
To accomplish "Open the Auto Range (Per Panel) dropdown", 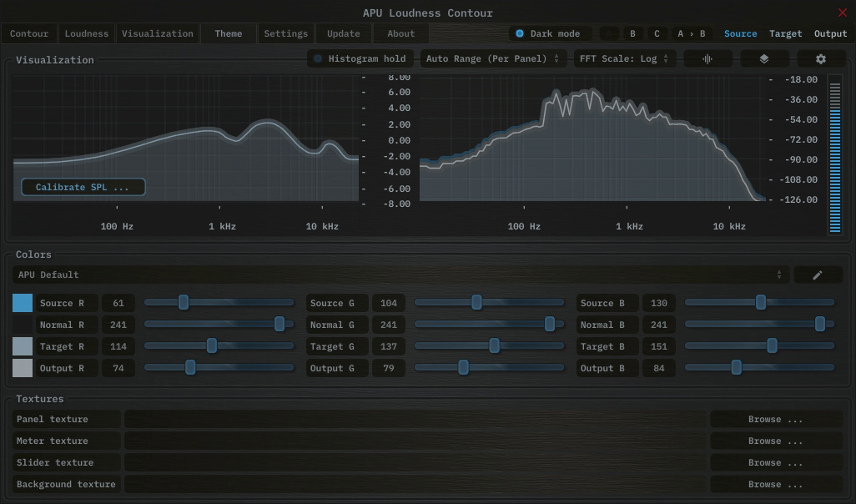I will coord(491,59).
